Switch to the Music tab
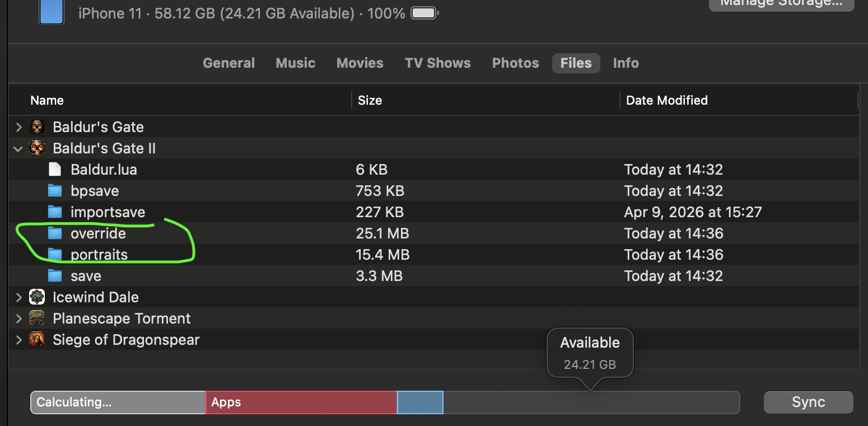868x426 pixels. point(296,63)
